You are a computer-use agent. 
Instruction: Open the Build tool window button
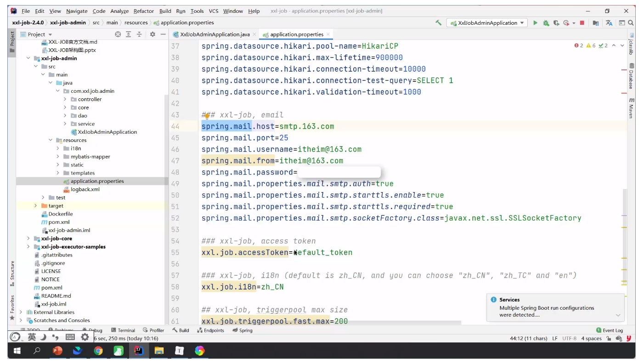181,330
